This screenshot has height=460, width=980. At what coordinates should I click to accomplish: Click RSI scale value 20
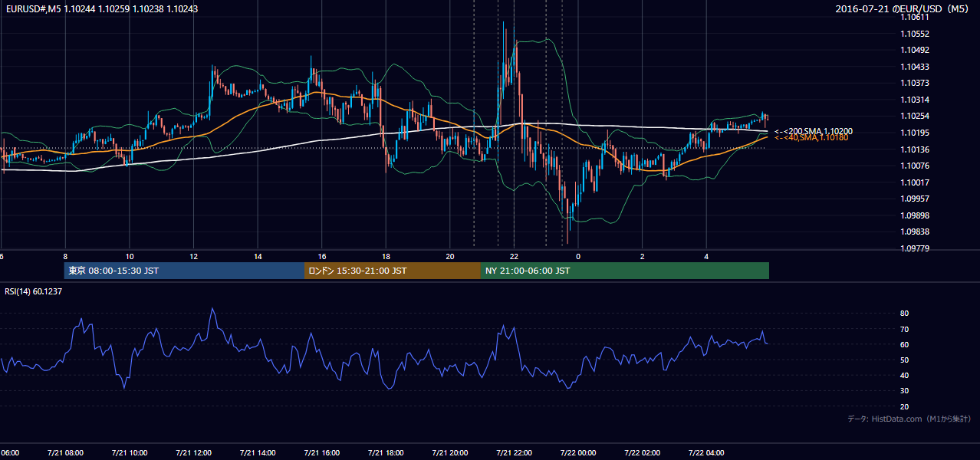(x=905, y=406)
